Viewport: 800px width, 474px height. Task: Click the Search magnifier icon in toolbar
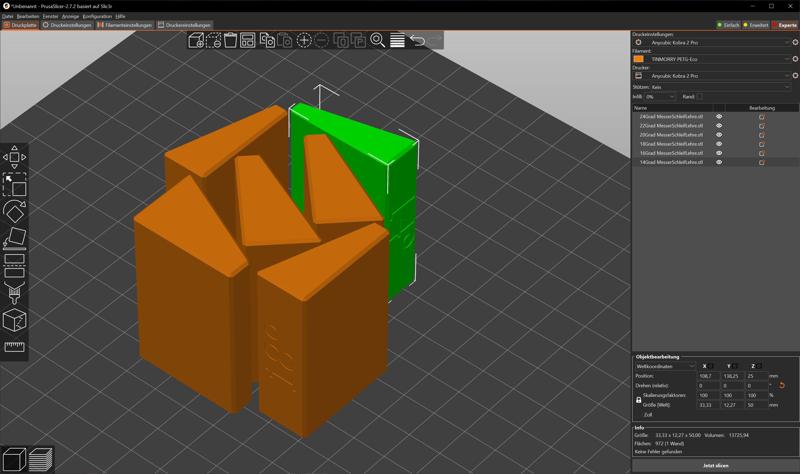[x=378, y=40]
